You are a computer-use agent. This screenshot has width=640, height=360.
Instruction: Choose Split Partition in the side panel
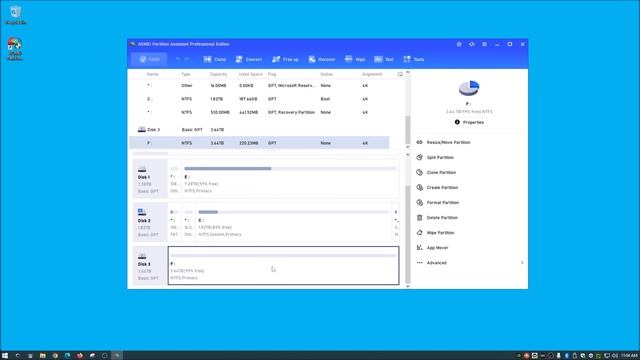pos(435,158)
